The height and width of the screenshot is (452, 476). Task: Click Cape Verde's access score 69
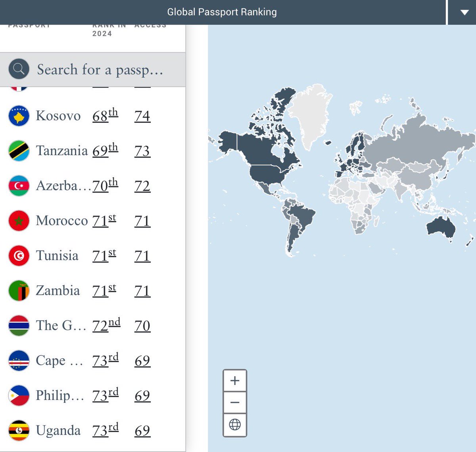click(x=142, y=360)
